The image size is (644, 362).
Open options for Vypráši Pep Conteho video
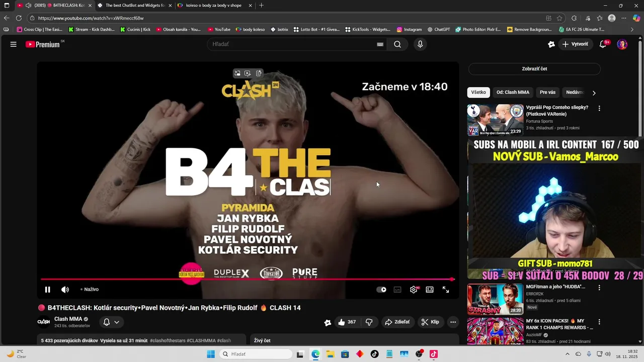(x=599, y=108)
